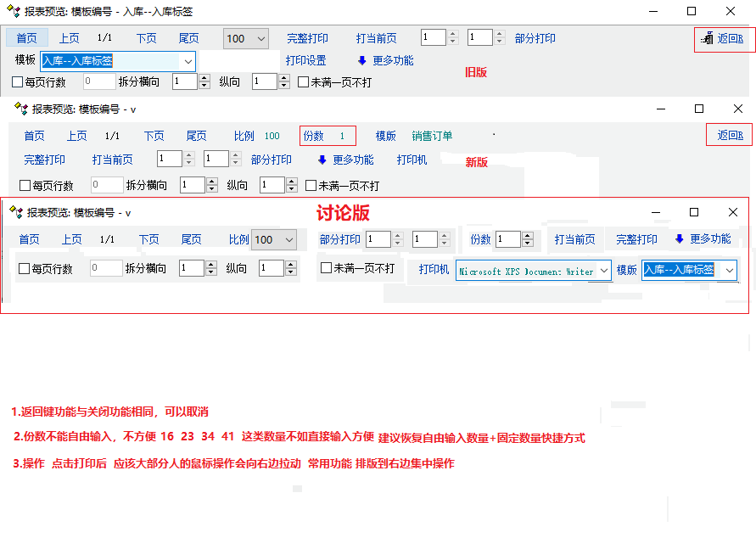Click the 返回 exit icon in the old version toolbar

coord(708,38)
